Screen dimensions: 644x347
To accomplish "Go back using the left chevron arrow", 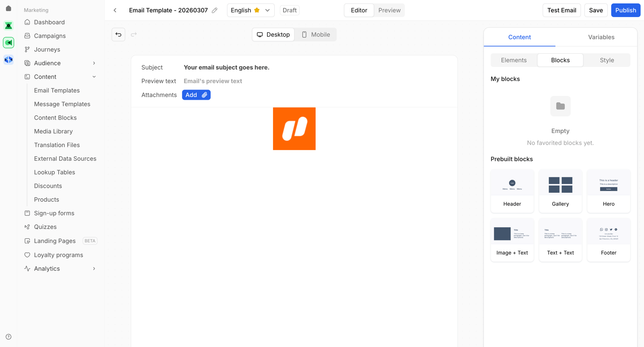I will (115, 10).
